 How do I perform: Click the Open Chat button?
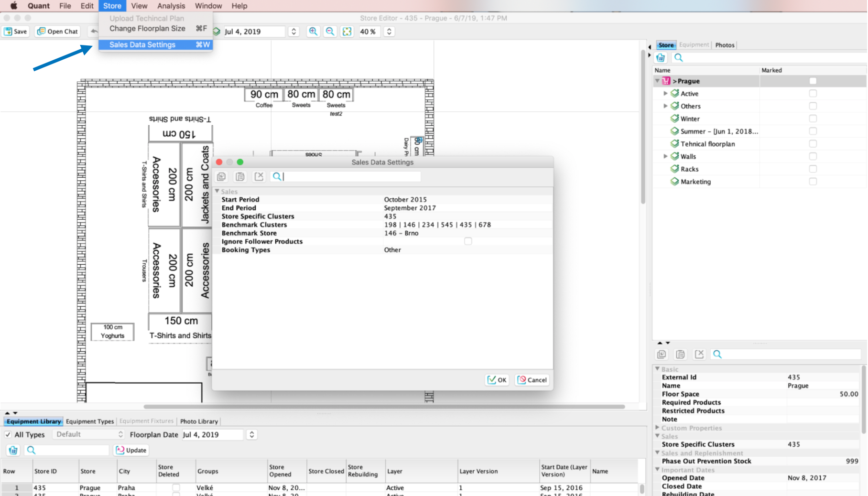pos(58,32)
